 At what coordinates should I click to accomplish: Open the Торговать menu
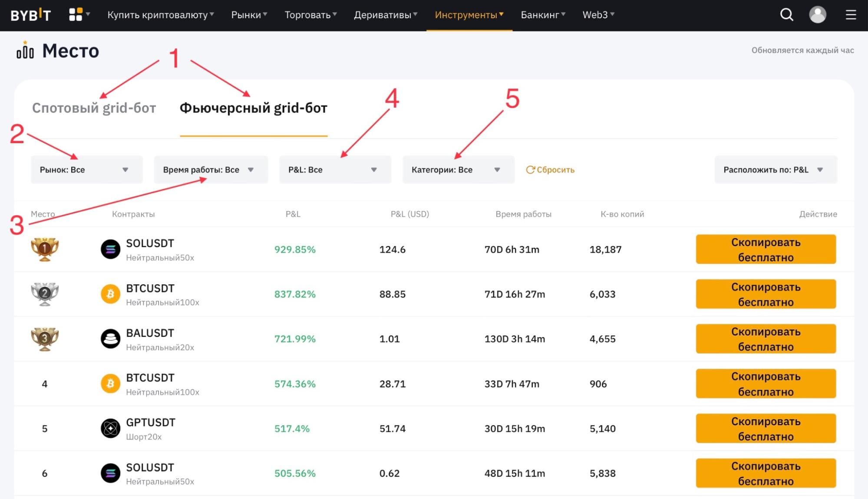click(310, 15)
